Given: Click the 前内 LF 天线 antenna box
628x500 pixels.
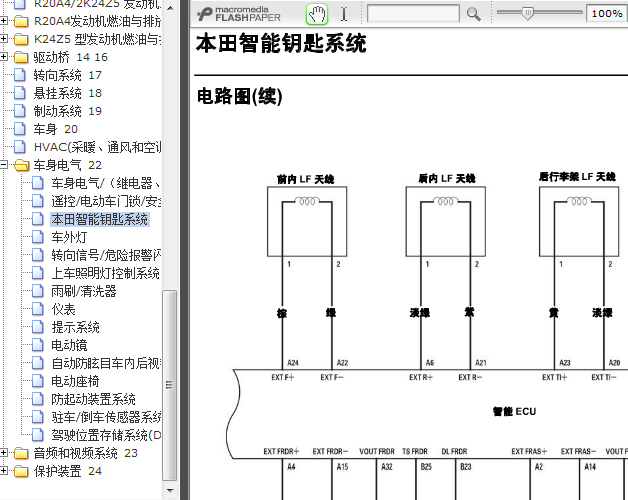Looking at the screenshot, I should (307, 222).
